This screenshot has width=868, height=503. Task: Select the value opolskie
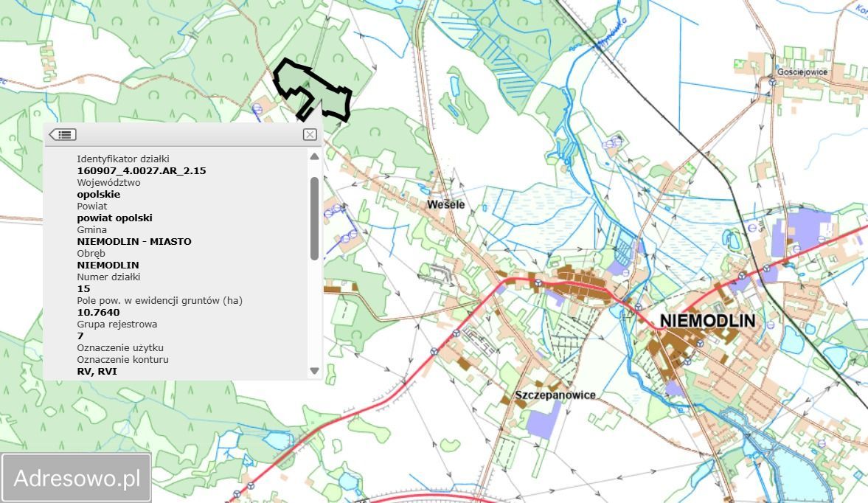click(99, 195)
